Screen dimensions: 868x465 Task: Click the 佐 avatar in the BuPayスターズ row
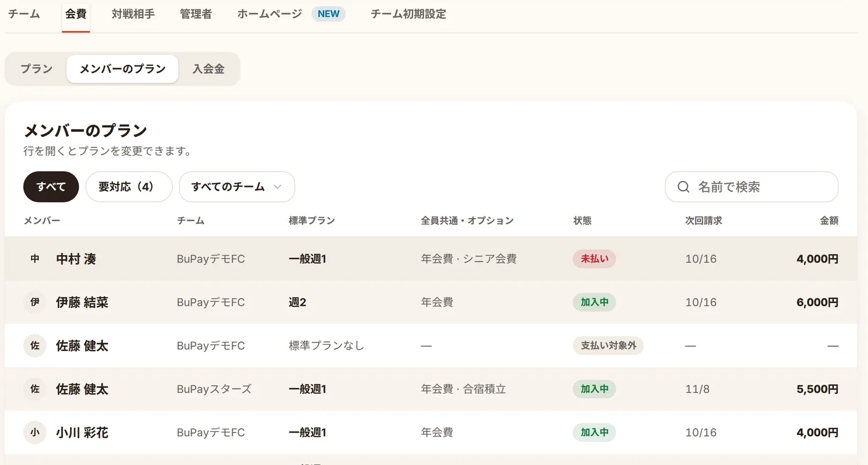click(35, 389)
